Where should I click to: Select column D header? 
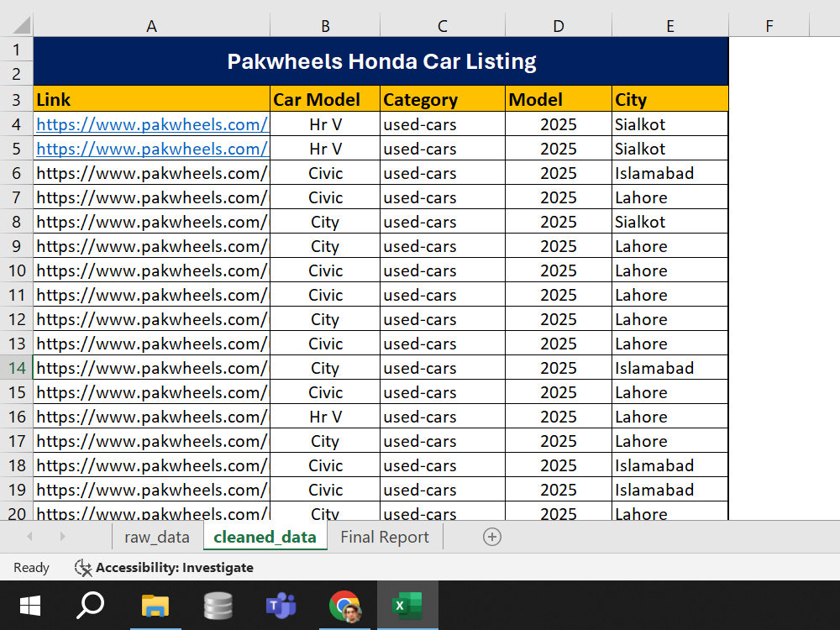(x=559, y=26)
